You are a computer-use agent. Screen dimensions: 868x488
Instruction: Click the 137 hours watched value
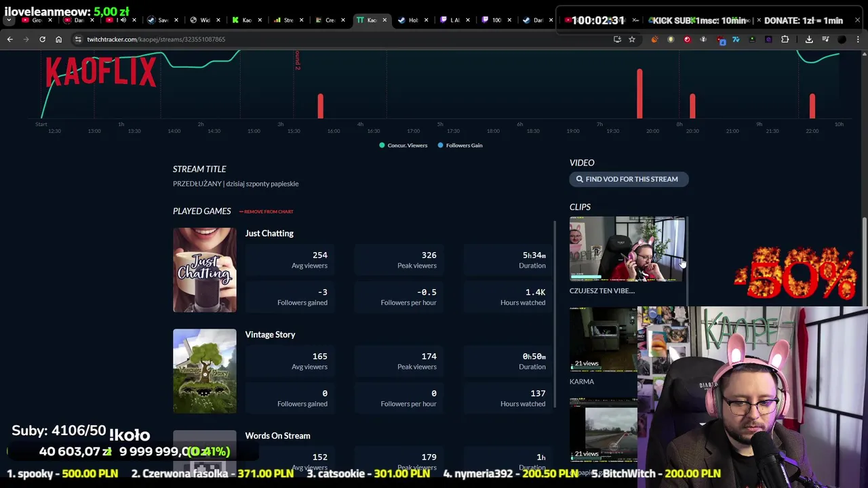(x=538, y=393)
